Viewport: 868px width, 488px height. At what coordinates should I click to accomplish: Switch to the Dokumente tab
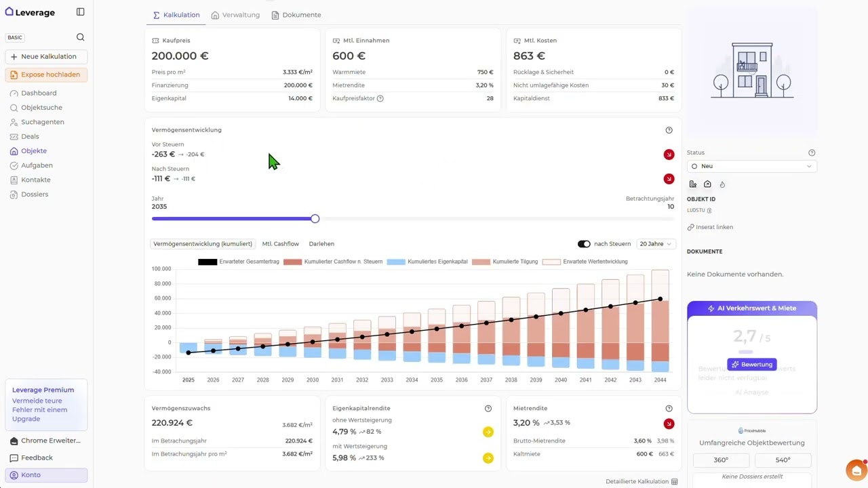tap(296, 15)
